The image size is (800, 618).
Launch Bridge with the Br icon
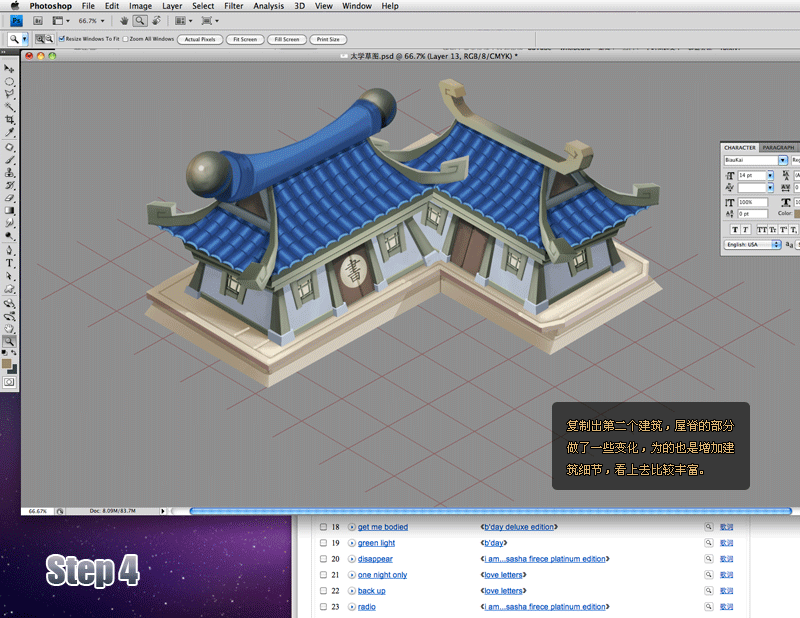38,21
